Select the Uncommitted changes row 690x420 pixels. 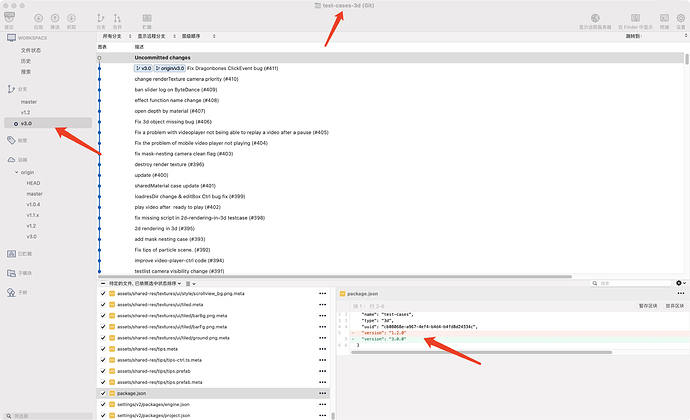click(x=391, y=58)
